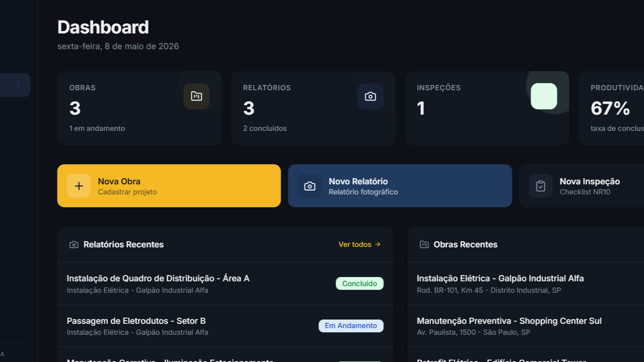This screenshot has height=362, width=644.
Task: Start a Novo Relatório fotográfico
Action: point(400,186)
